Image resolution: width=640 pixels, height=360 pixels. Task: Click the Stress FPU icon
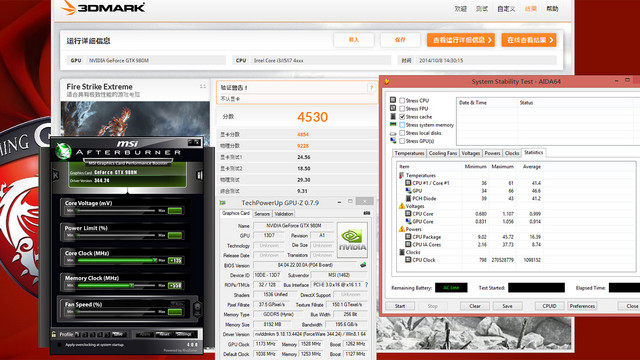click(393, 108)
